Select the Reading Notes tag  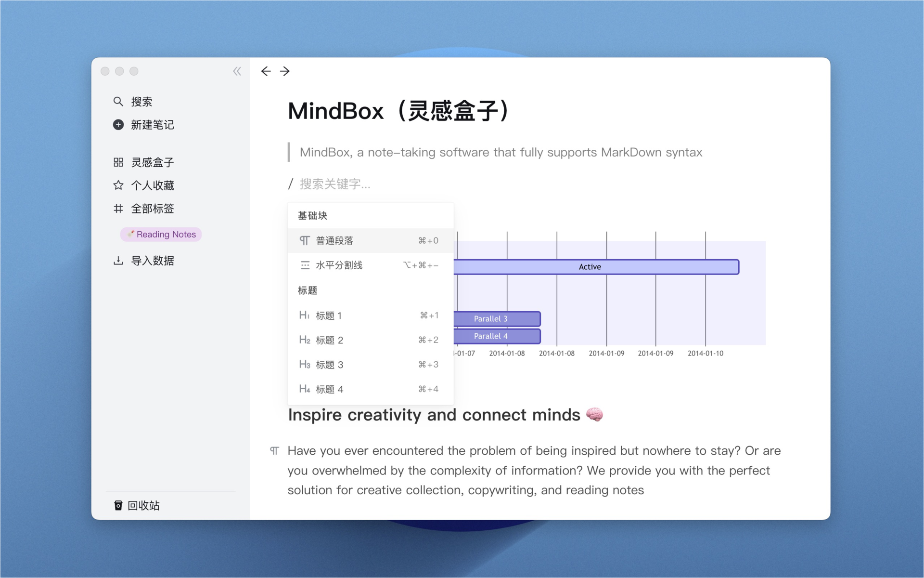161,235
